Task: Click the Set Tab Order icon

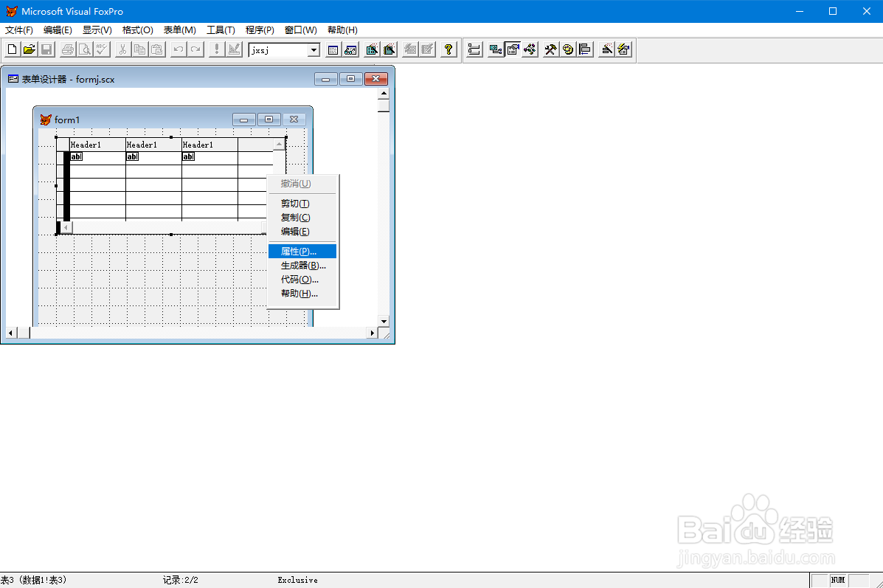Action: 474,49
